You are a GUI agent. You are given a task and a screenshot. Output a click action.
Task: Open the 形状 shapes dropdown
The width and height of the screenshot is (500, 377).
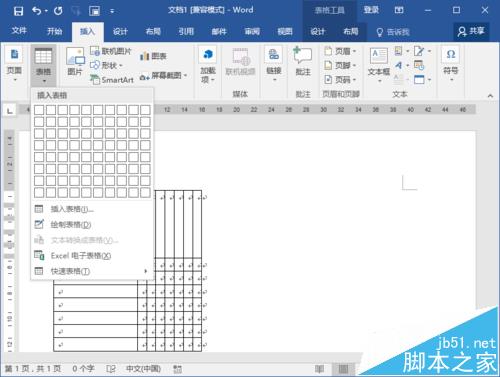coord(107,65)
